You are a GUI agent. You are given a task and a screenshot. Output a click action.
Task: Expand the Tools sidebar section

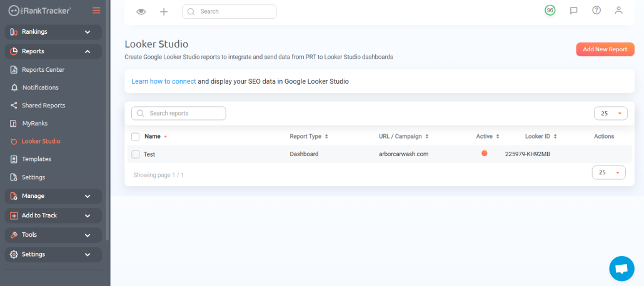pyautogui.click(x=53, y=235)
